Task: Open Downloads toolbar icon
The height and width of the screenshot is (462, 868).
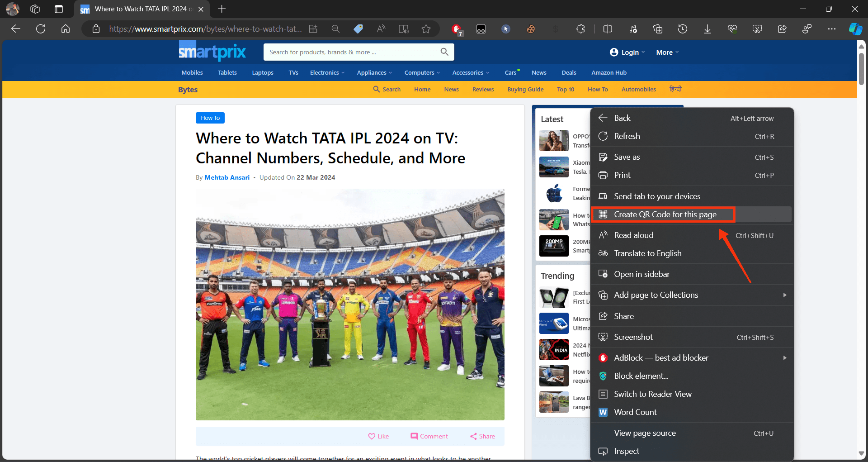Action: (708, 29)
